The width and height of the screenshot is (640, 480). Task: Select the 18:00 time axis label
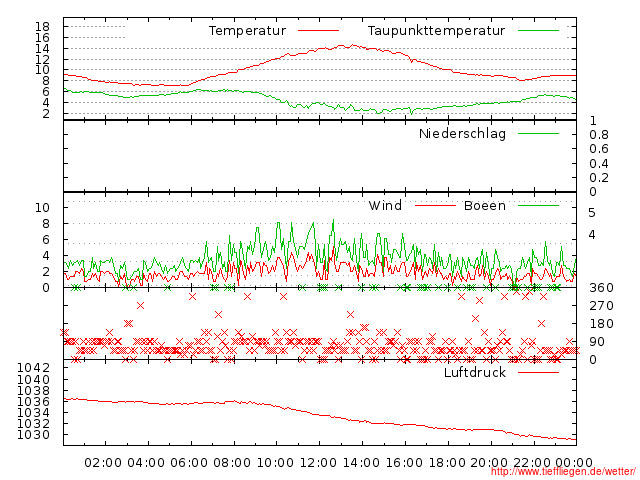pyautogui.click(x=447, y=463)
